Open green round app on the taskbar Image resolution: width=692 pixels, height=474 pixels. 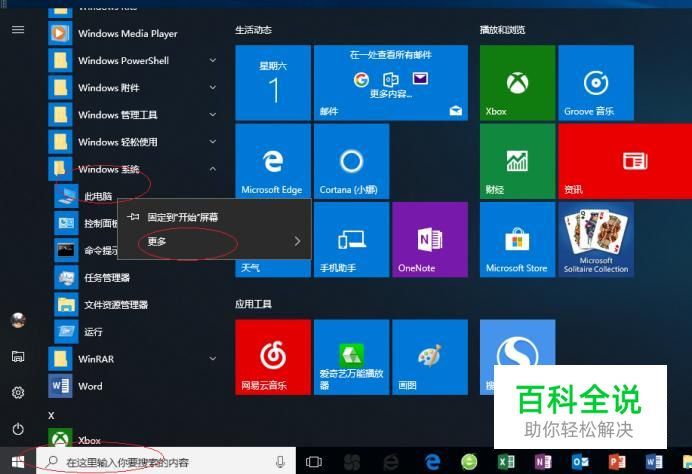click(x=469, y=462)
